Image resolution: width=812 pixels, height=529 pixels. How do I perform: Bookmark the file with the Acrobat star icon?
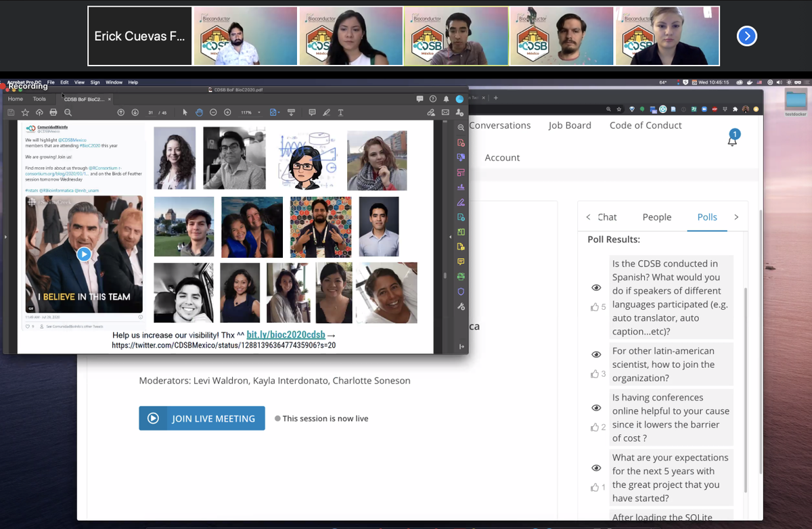pos(25,112)
